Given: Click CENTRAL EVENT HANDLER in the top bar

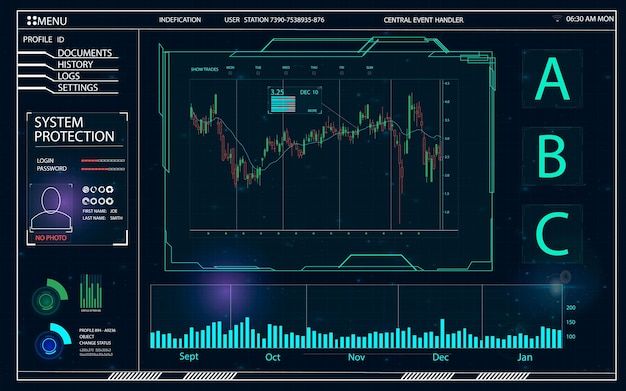Looking at the screenshot, I should click(x=424, y=20).
